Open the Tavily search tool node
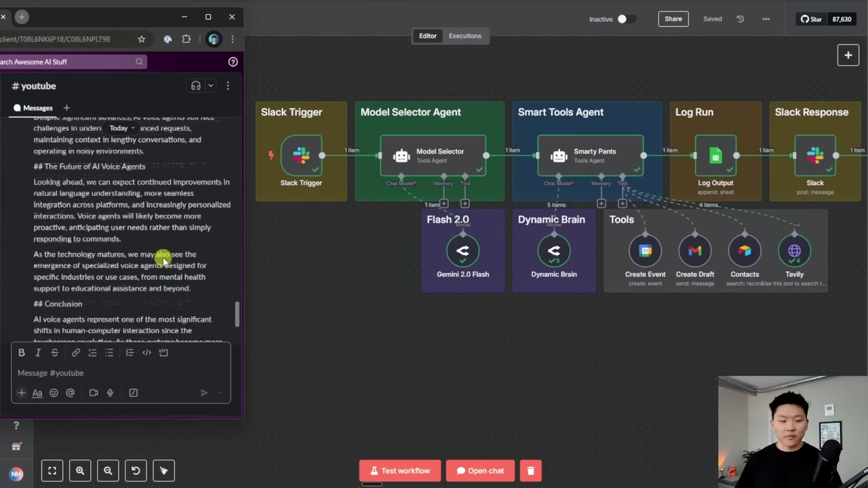Image resolution: width=868 pixels, height=488 pixels. point(794,250)
